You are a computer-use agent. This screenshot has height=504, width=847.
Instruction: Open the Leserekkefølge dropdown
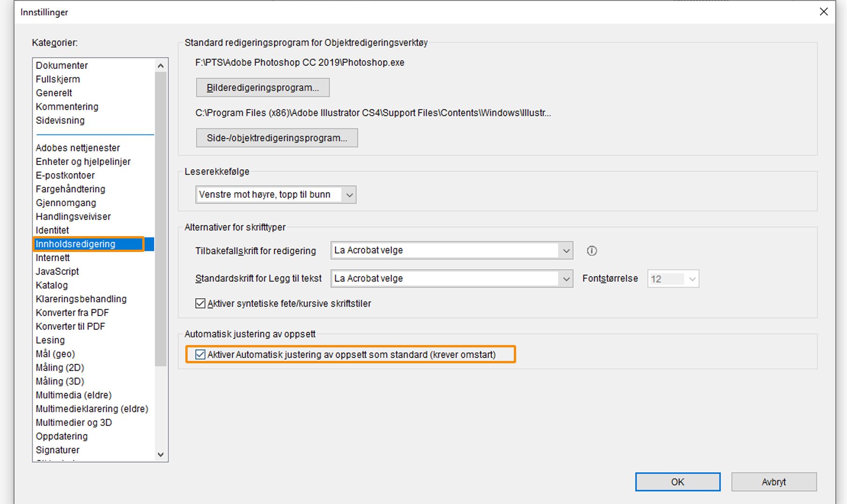click(276, 194)
